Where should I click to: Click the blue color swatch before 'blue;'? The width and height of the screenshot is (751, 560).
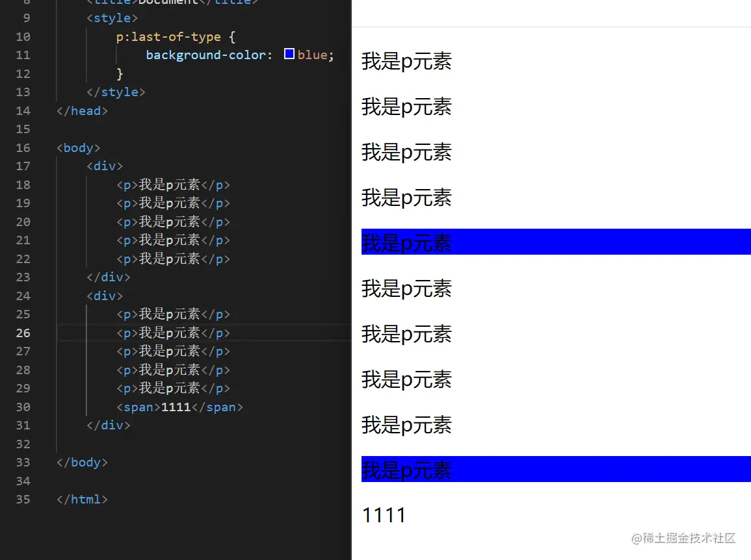pos(289,54)
